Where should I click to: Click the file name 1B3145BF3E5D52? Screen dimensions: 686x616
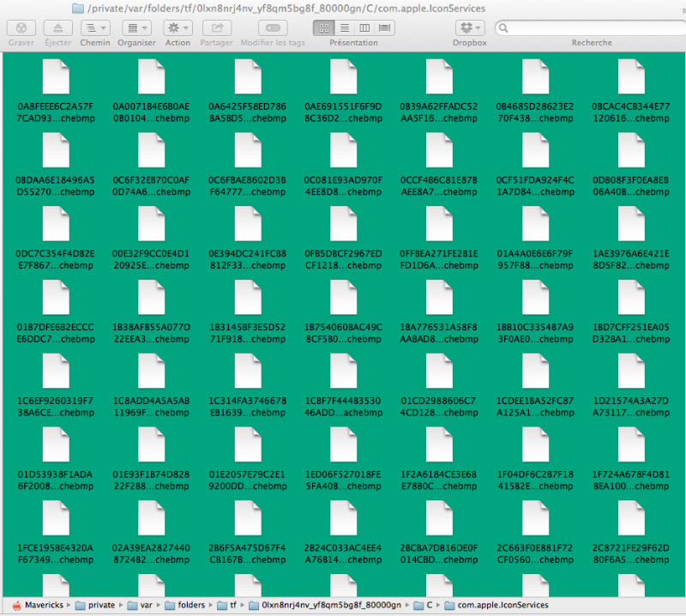pyautogui.click(x=248, y=333)
